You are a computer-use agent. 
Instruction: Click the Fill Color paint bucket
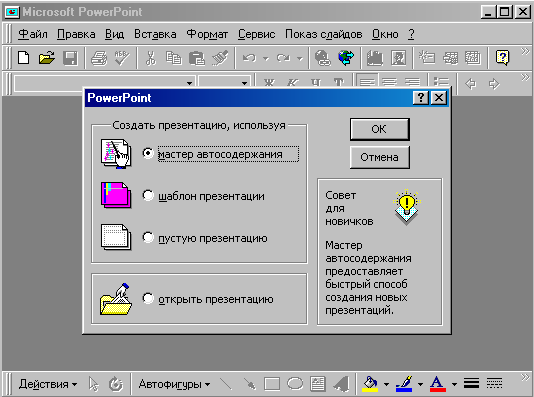[370, 384]
